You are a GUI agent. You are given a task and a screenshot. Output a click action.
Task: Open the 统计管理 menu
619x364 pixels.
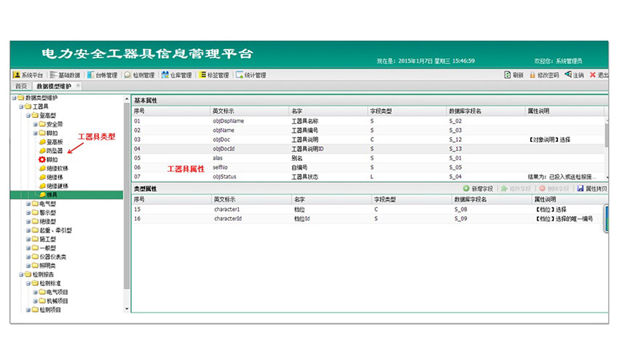(251, 75)
